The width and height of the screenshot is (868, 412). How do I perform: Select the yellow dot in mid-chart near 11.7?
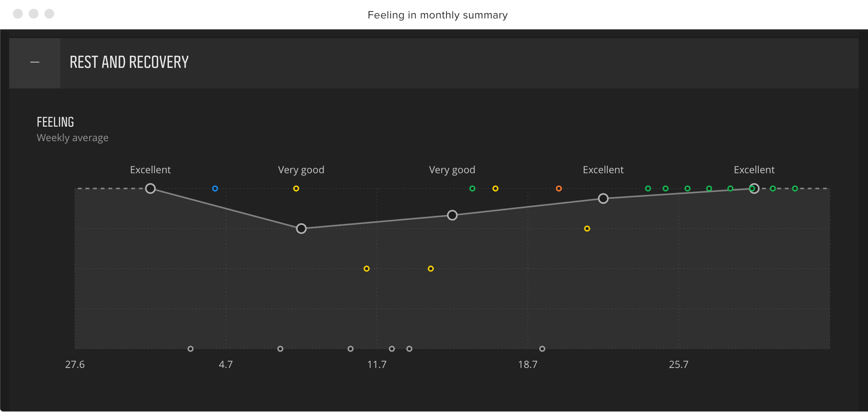point(367,268)
